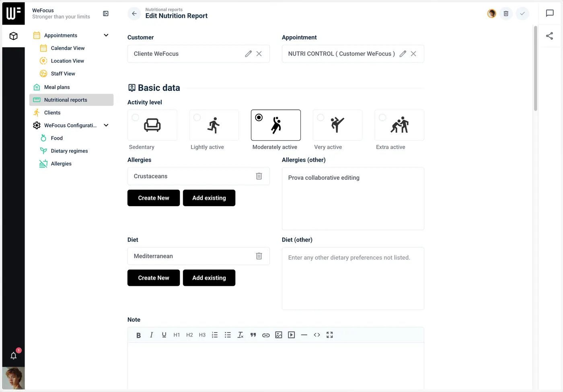This screenshot has width=563, height=392.
Task: Clear the Appointment field with X
Action: (413, 54)
